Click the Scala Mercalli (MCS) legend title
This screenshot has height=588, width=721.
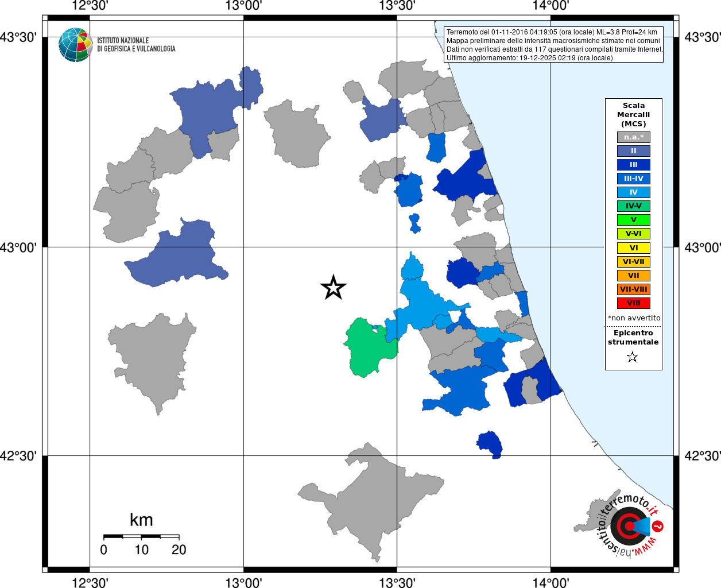tap(634, 115)
